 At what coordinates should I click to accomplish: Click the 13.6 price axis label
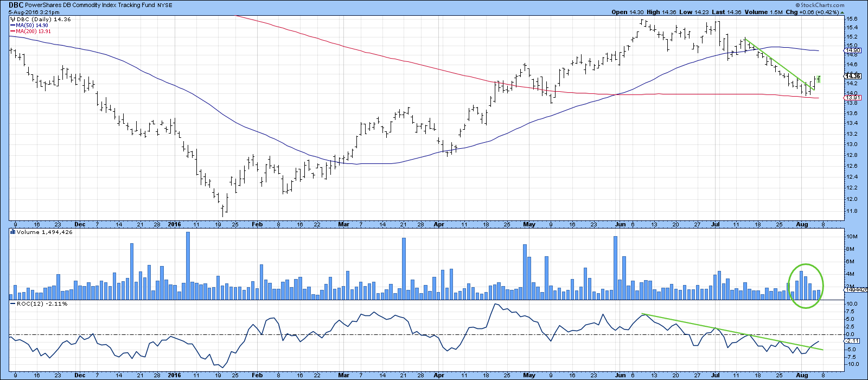click(x=852, y=113)
